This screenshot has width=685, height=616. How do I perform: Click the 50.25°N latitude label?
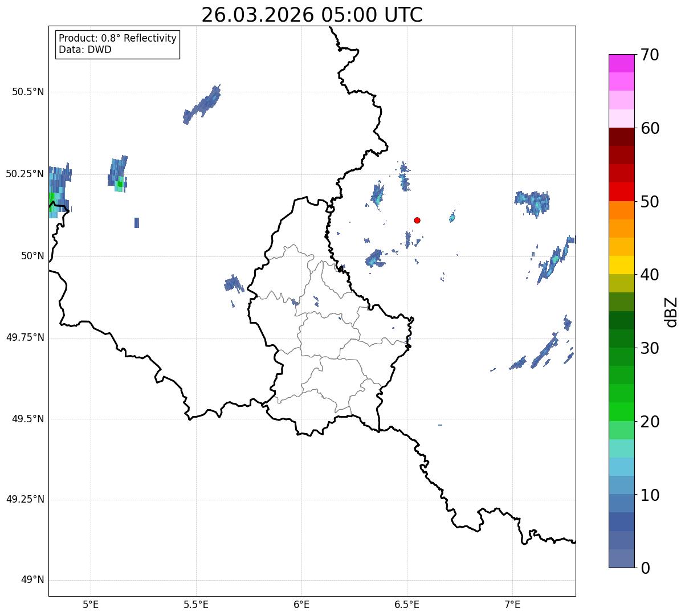click(x=25, y=174)
